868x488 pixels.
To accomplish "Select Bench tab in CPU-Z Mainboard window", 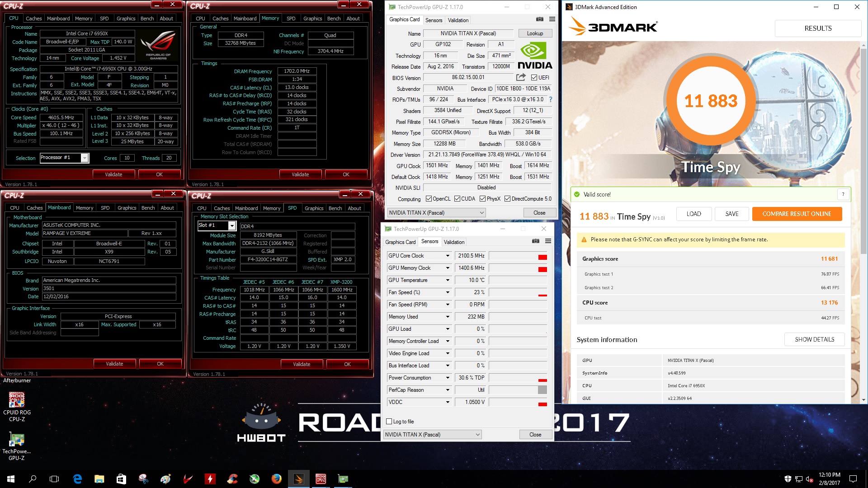I will pyautogui.click(x=148, y=208).
